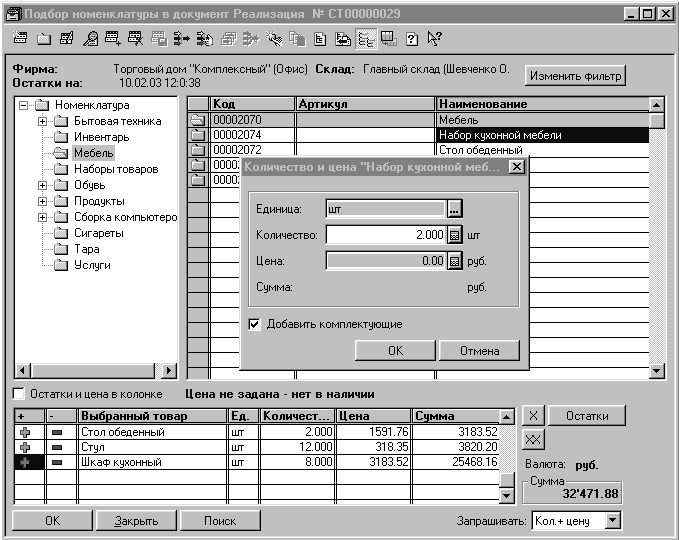This screenshot has width=679, height=540.
Task: Click the XX clear all rows button
Action: click(x=533, y=440)
